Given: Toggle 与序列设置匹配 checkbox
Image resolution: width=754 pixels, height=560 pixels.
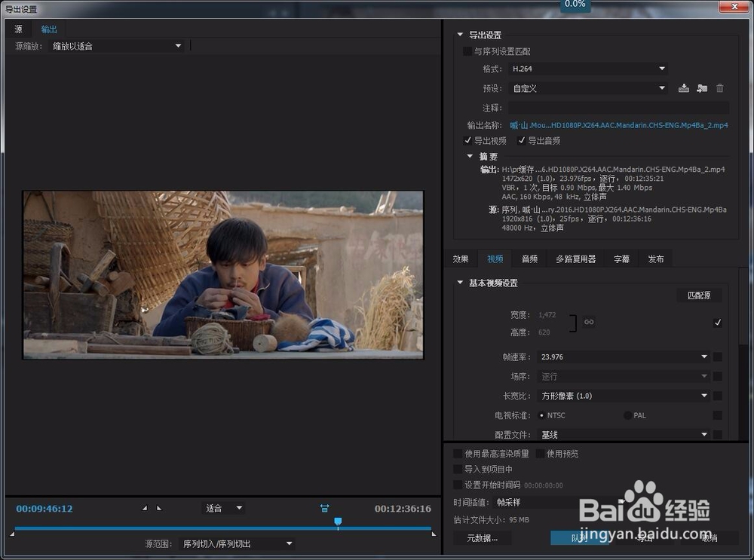Looking at the screenshot, I should pos(467,51).
